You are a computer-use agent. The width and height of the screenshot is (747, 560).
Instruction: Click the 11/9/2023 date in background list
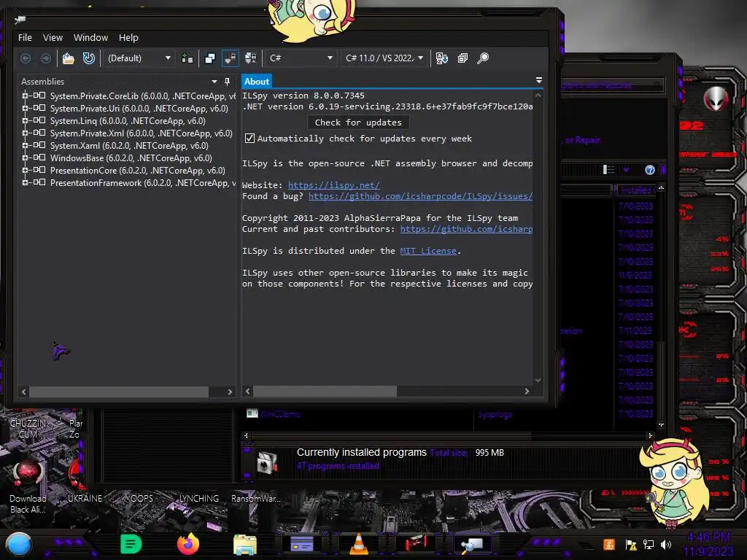pyautogui.click(x=635, y=275)
